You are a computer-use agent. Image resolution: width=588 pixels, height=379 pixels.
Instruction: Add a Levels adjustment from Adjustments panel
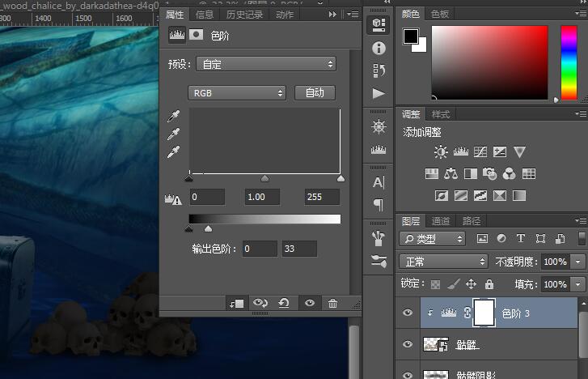[460, 151]
